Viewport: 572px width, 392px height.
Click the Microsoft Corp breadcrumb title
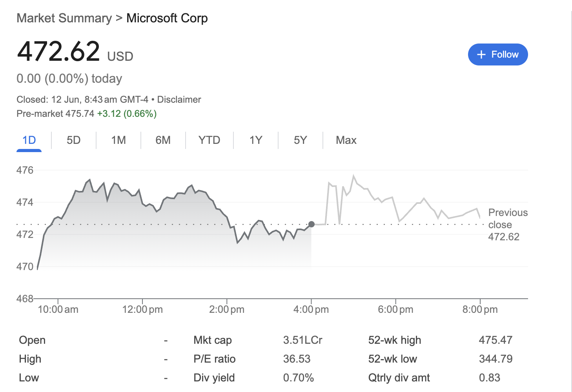[x=167, y=18]
